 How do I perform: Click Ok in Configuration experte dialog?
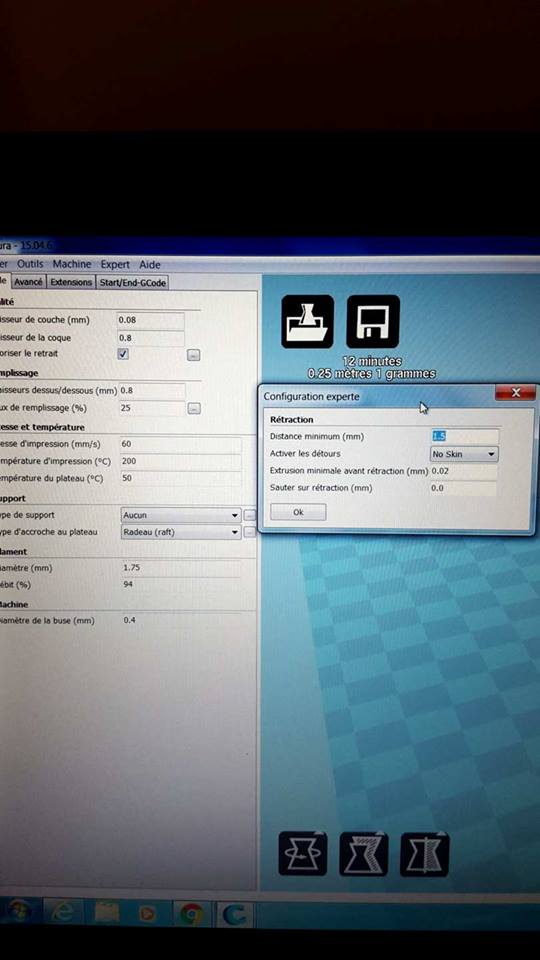coord(298,512)
